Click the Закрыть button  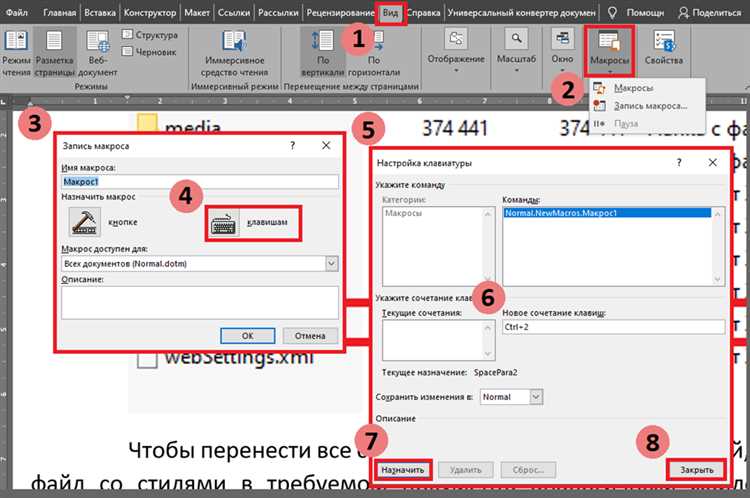coord(697,470)
